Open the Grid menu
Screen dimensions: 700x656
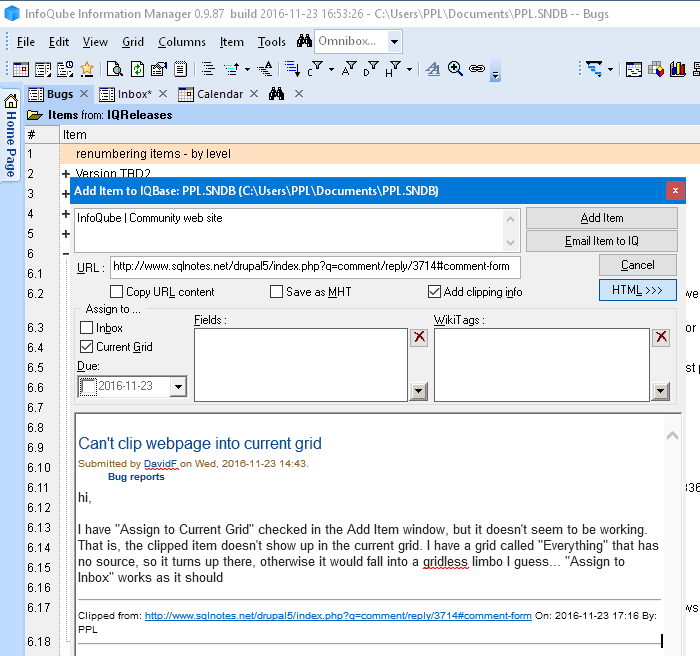pos(133,42)
